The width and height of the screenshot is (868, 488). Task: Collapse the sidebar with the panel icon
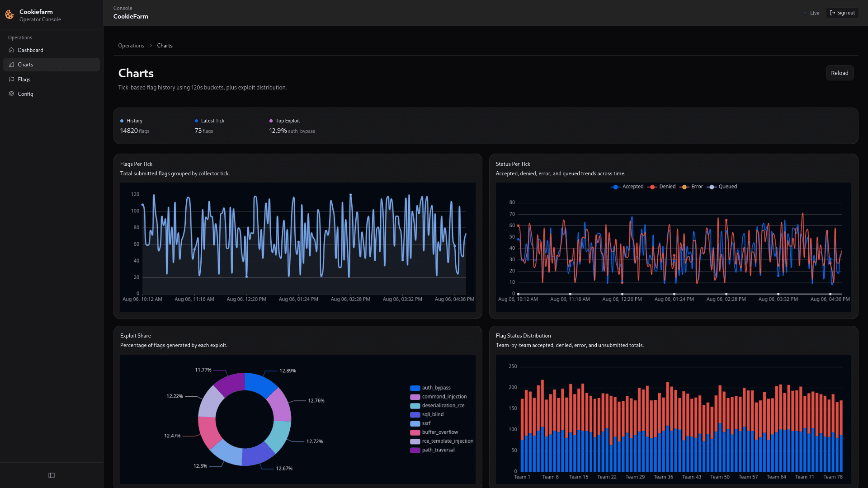click(52, 475)
